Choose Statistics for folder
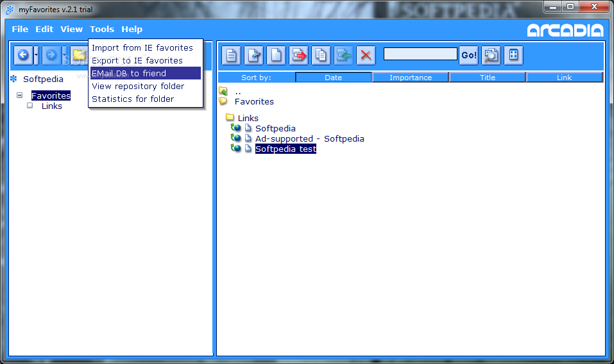This screenshot has height=364, width=614. click(x=145, y=99)
